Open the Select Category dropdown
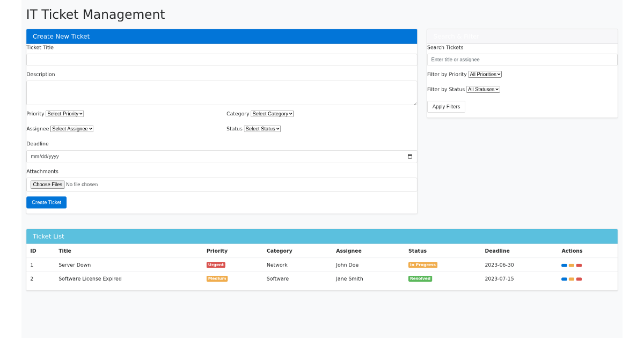 (x=272, y=113)
